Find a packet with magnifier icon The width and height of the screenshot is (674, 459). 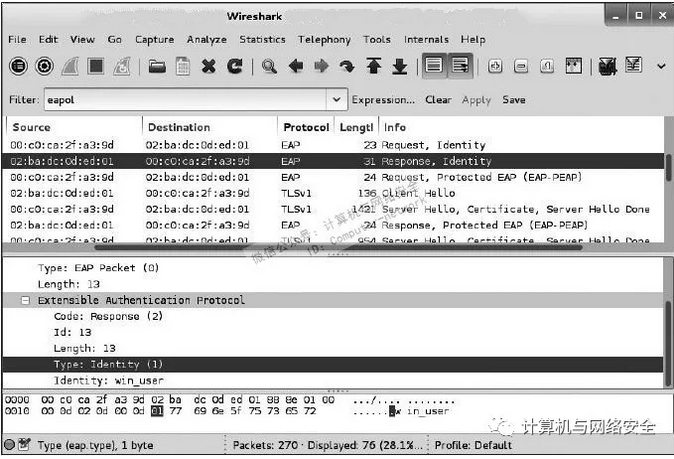(x=269, y=66)
